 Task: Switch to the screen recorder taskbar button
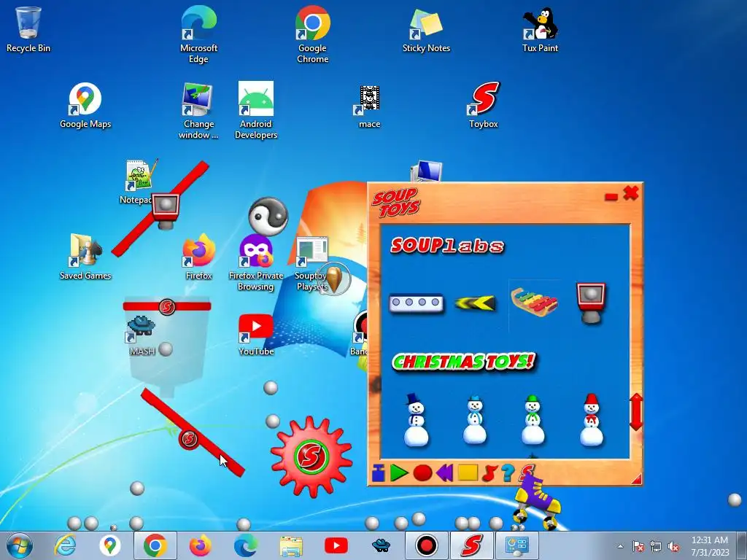pyautogui.click(x=426, y=545)
